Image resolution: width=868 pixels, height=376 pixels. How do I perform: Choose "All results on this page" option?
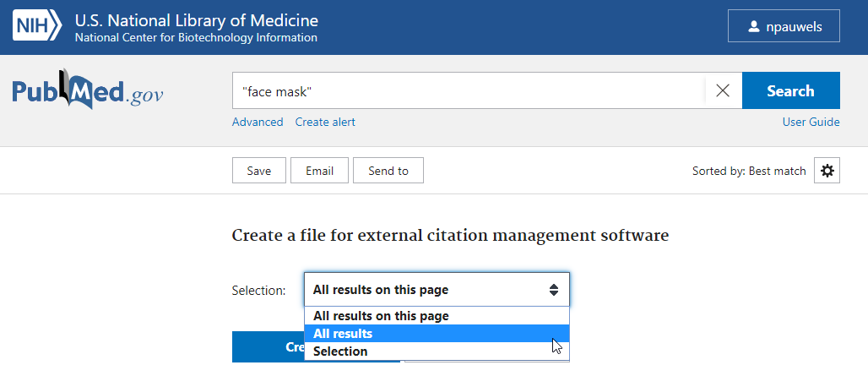(x=381, y=316)
